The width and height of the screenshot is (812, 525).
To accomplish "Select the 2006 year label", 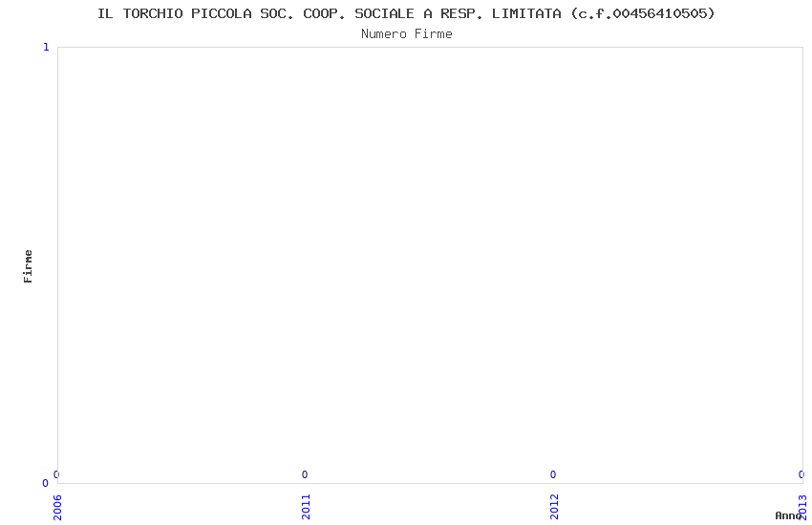I will click(x=57, y=507).
